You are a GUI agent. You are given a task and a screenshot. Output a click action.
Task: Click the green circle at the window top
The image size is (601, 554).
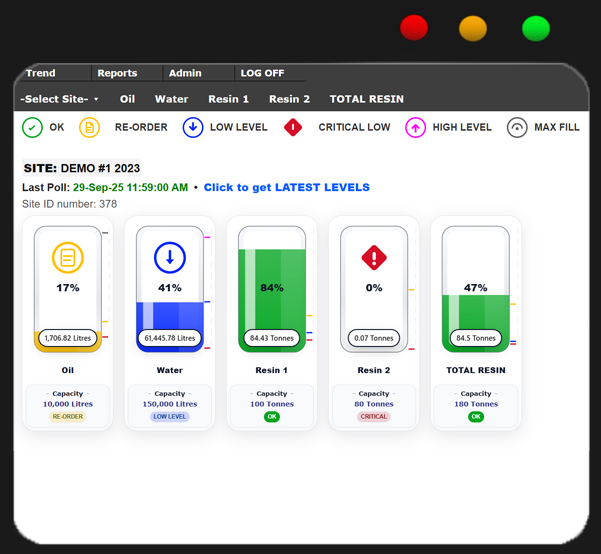tap(536, 28)
